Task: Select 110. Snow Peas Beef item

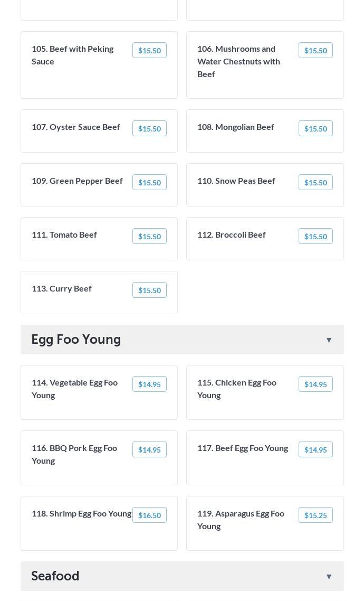Action: point(236,181)
